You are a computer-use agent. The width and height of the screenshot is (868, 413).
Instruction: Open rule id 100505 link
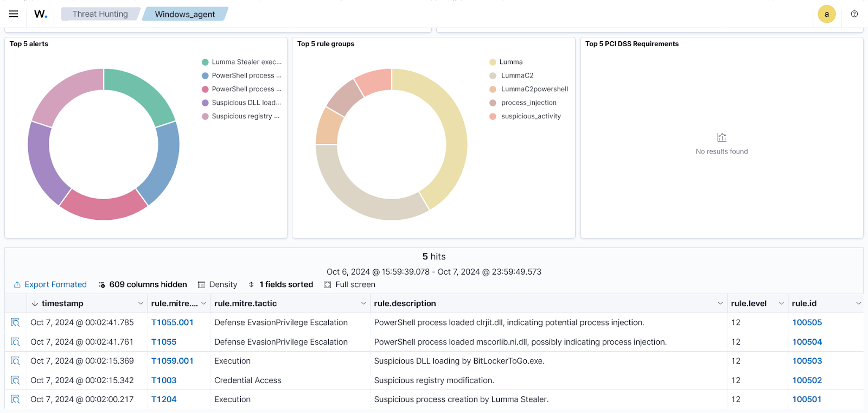click(x=807, y=322)
